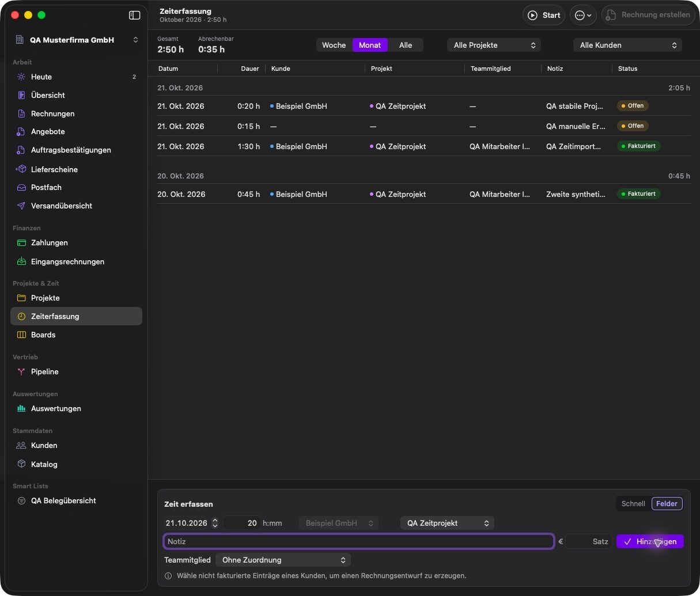
Task: Open Heute in the sidebar
Action: tap(76, 77)
